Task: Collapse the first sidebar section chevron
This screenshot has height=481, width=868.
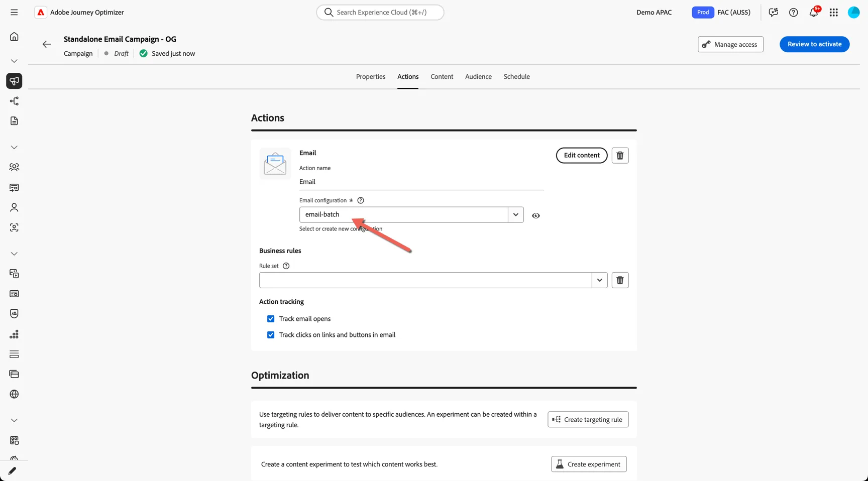Action: click(x=14, y=61)
